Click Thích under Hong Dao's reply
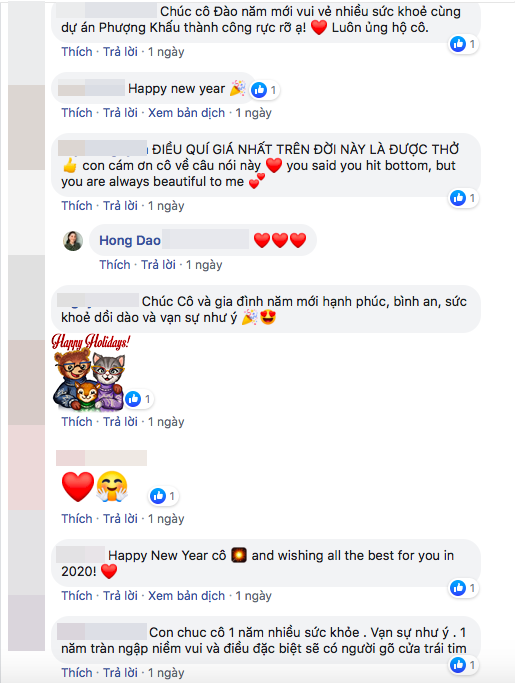Viewport: 515px width, 683px height. pos(115,265)
